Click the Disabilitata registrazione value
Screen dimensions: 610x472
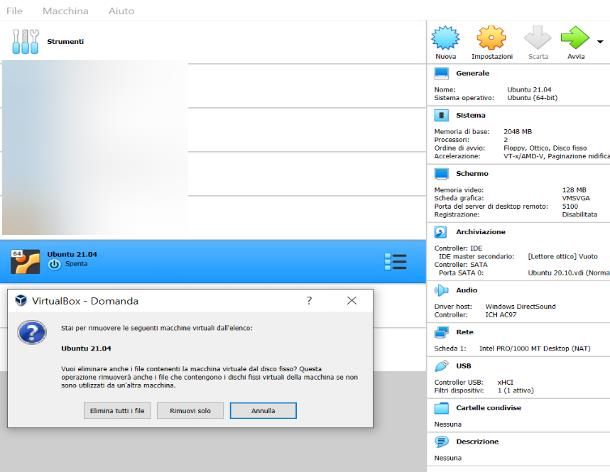[580, 214]
